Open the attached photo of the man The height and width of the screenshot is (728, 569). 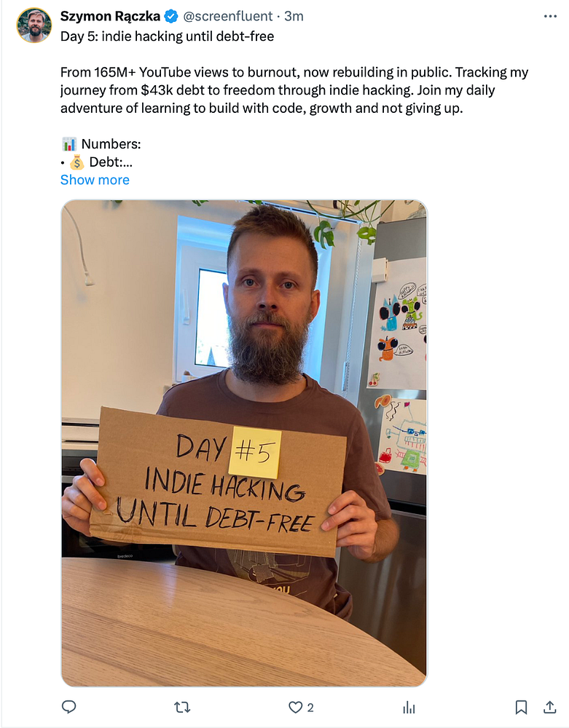click(244, 443)
